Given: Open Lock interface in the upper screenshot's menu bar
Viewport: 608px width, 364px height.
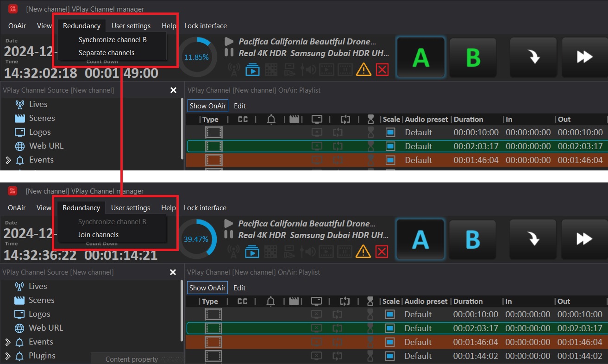Looking at the screenshot, I should [206, 26].
